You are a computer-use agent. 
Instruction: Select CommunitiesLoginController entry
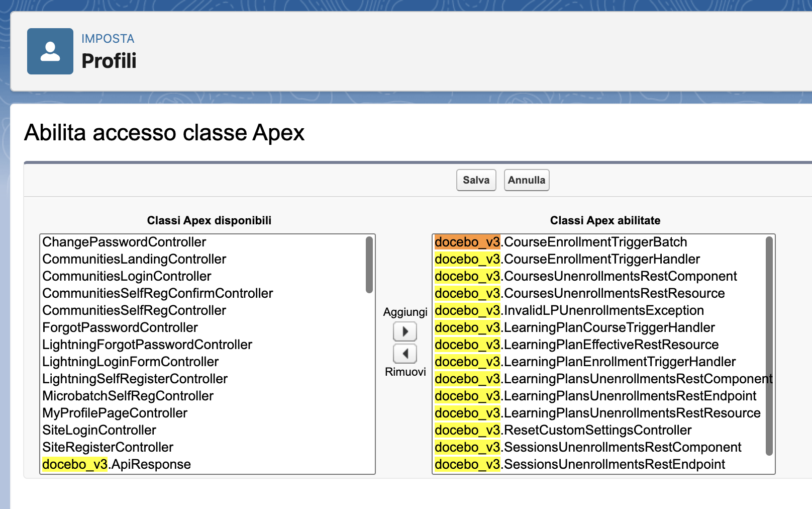pos(127,276)
